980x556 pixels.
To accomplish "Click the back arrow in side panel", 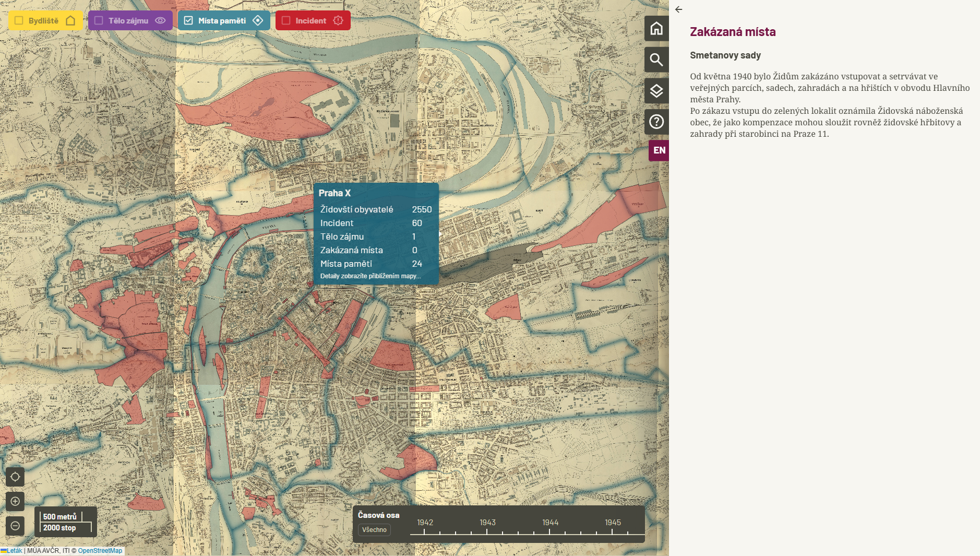I will pos(678,9).
